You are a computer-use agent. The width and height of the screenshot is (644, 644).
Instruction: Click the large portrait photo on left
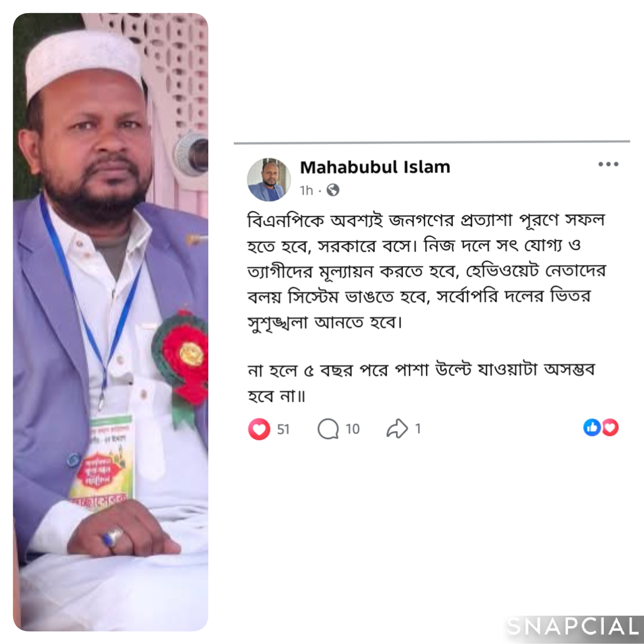pos(111,322)
